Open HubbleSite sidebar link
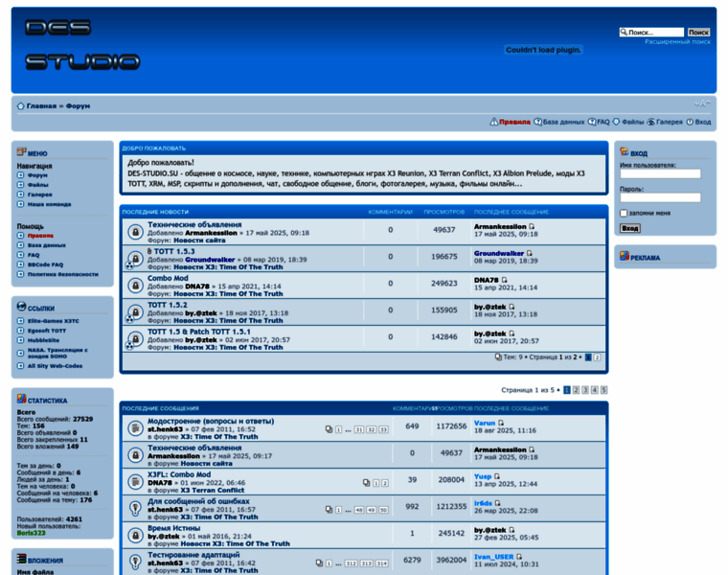Viewport: 728px width, 575px height. pos(43,340)
